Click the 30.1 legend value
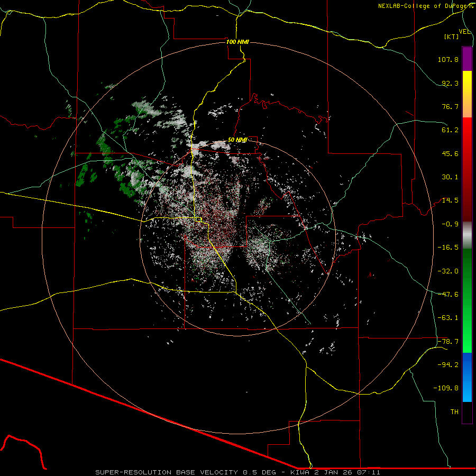The height and width of the screenshot is (476, 476). [450, 177]
